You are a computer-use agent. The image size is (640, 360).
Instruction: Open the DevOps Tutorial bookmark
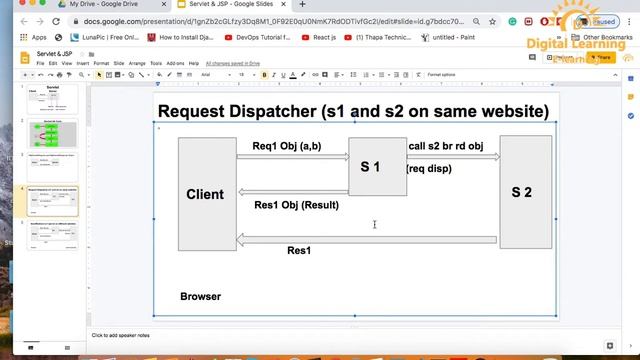pos(258,38)
